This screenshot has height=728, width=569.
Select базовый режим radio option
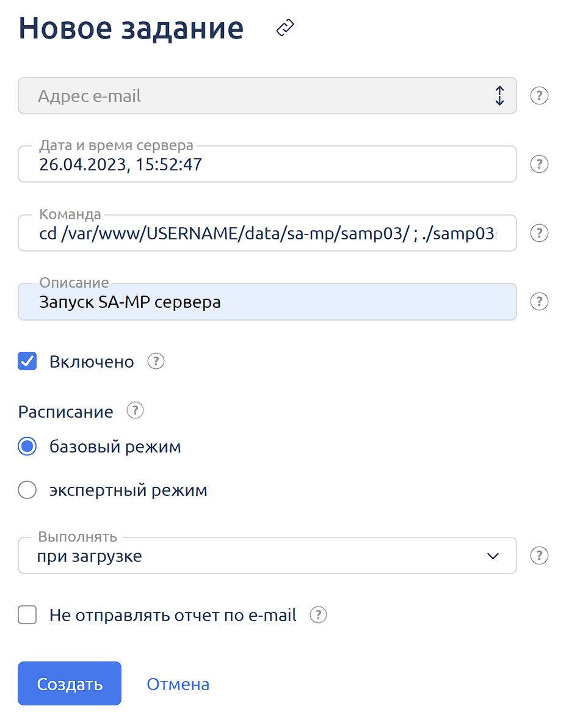(27, 447)
